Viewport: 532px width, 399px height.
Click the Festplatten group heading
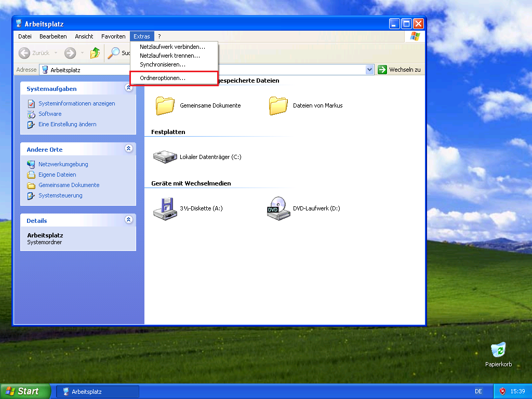(168, 132)
